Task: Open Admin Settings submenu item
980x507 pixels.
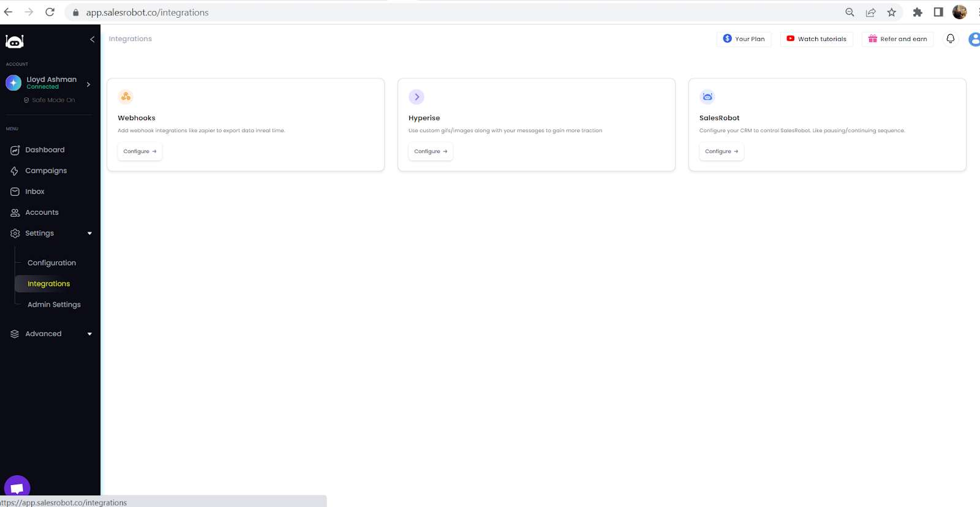Action: pos(54,304)
